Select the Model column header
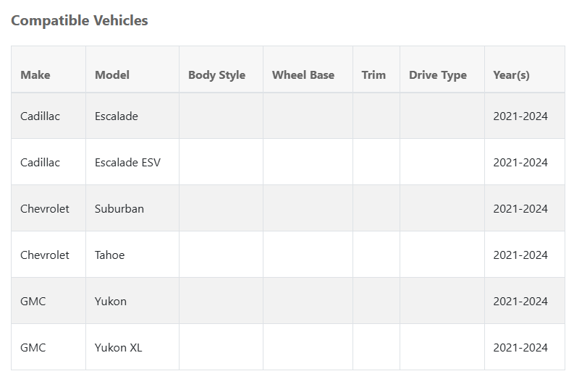This screenshot has width=574, height=392. pos(112,74)
